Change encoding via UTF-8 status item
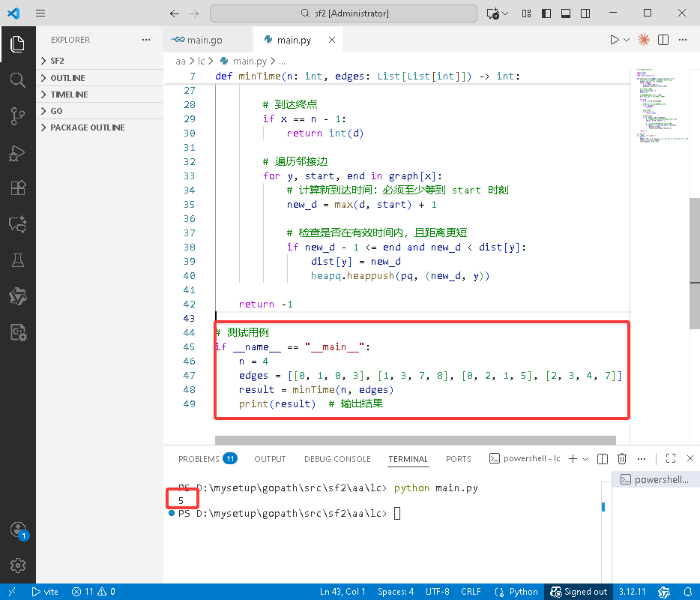This screenshot has width=700, height=600. coord(438,592)
